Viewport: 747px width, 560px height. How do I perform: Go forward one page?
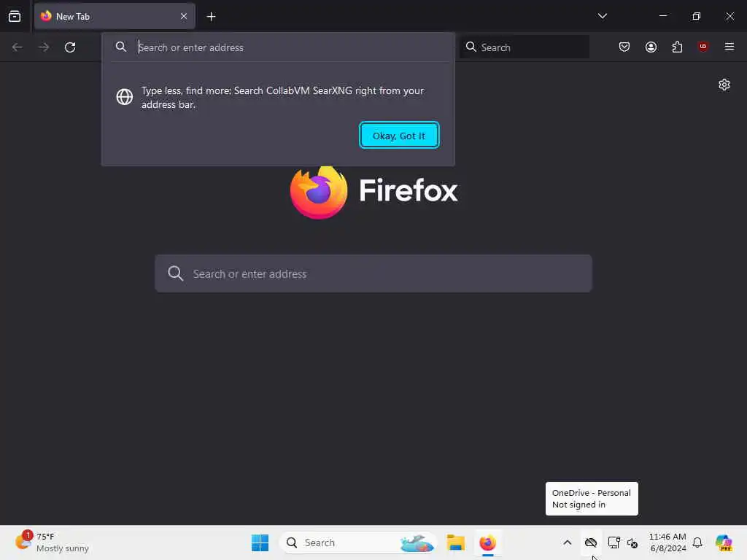pyautogui.click(x=44, y=47)
